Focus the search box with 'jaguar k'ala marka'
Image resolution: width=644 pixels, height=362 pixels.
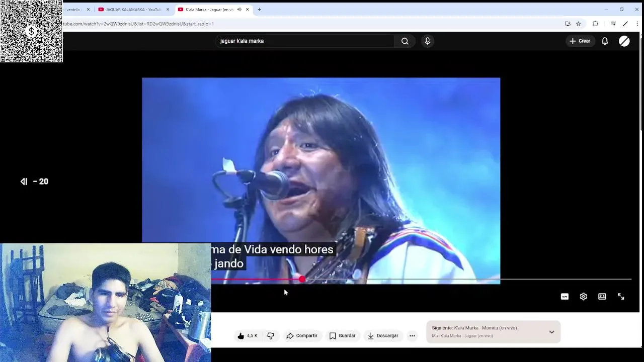[x=304, y=41]
